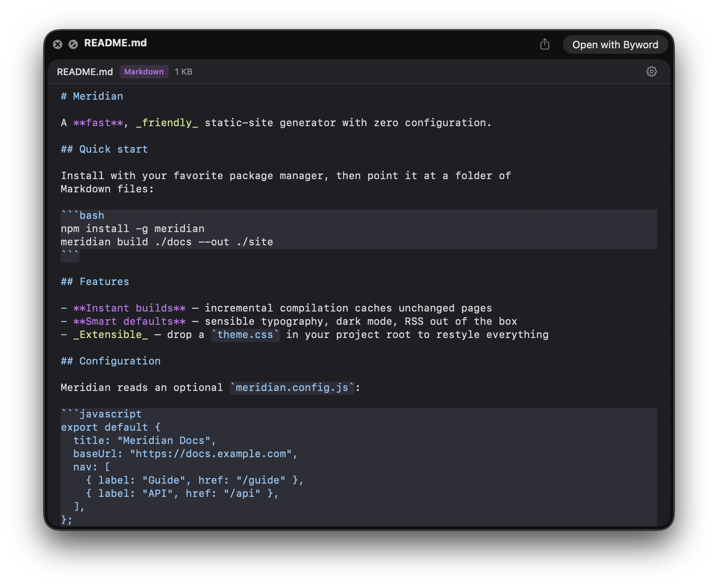Image resolution: width=718 pixels, height=588 pixels.
Task: Click the '_friendly_' italic text
Action: 167,123
